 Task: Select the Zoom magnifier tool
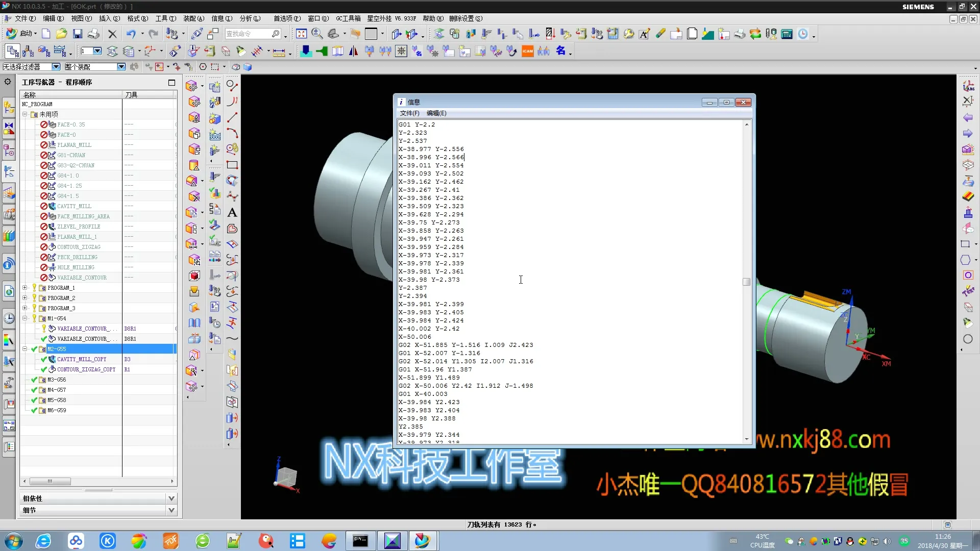point(317,34)
